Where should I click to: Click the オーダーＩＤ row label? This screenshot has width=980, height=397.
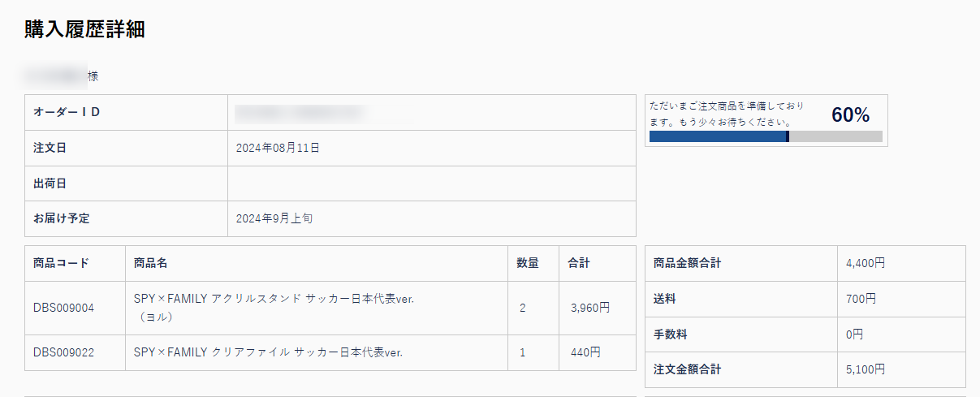coord(67,112)
